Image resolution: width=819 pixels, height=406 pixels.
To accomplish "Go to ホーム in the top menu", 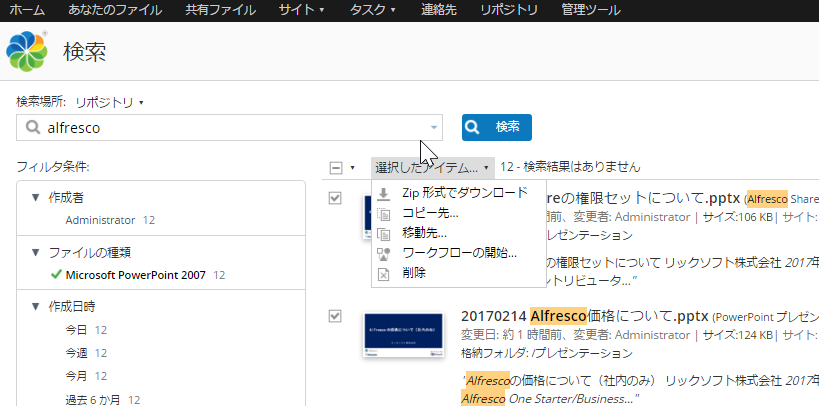I will [27, 10].
